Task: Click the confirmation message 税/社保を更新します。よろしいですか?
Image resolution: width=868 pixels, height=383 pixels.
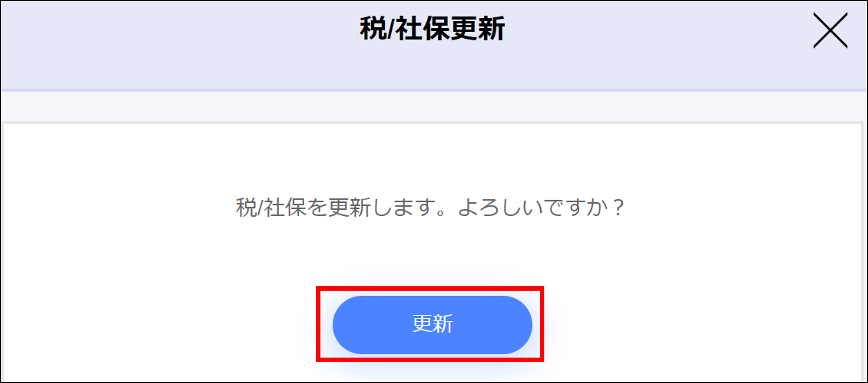Action: pyautogui.click(x=430, y=207)
